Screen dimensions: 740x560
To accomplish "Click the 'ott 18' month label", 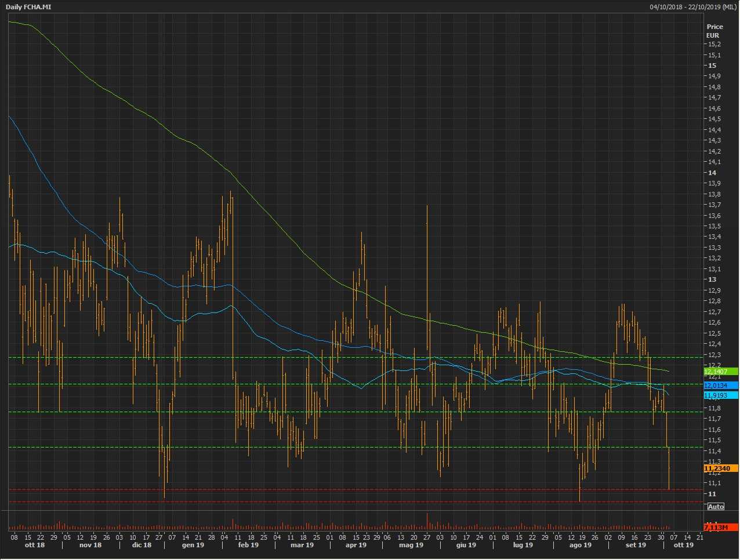I will (35, 545).
